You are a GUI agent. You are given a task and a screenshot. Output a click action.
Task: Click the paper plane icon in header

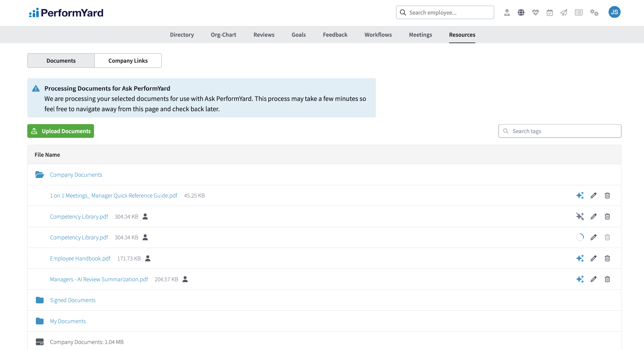564,12
